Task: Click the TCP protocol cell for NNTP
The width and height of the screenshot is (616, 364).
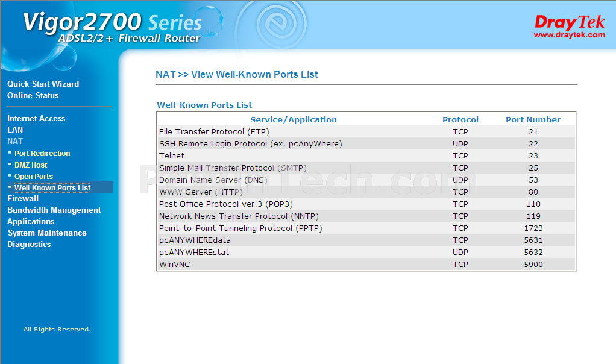Action: pos(460,216)
